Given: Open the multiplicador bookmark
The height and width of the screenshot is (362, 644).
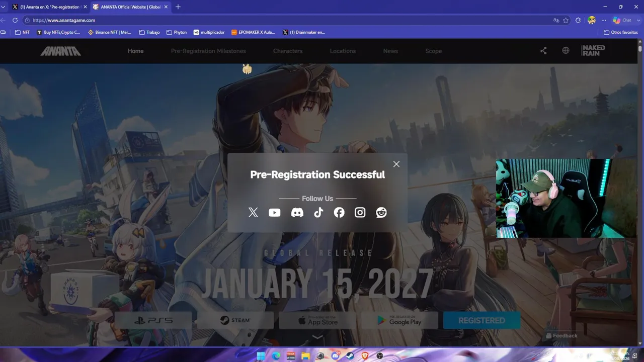Looking at the screenshot, I should (209, 32).
